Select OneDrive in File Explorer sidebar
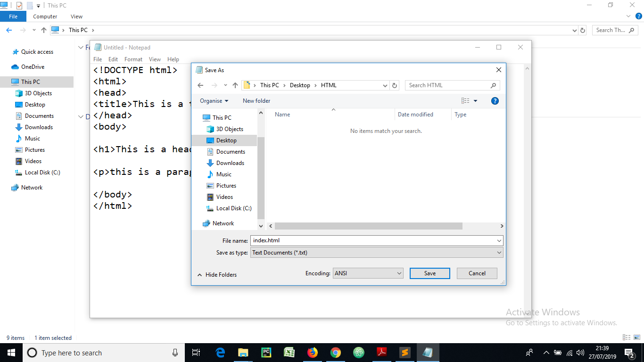644x362 pixels. [x=28, y=67]
